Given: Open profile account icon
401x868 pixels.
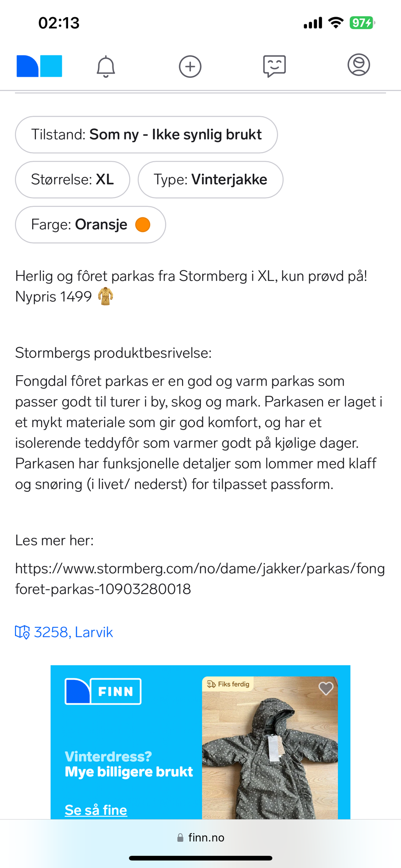Looking at the screenshot, I should (359, 65).
